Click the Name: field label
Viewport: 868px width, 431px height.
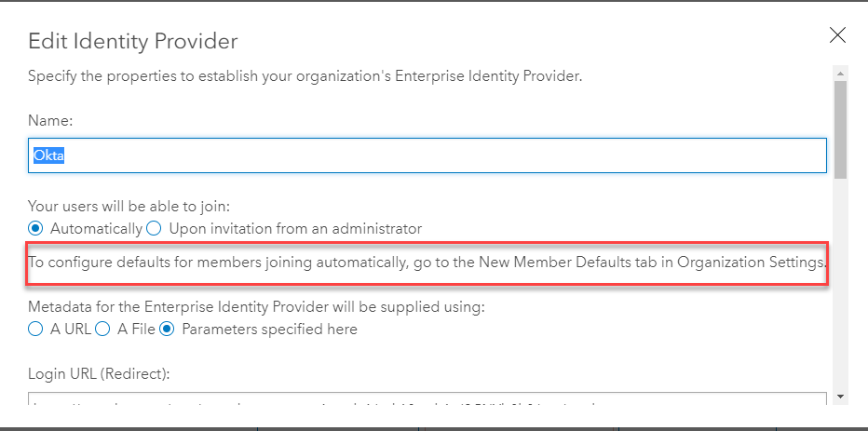50,121
